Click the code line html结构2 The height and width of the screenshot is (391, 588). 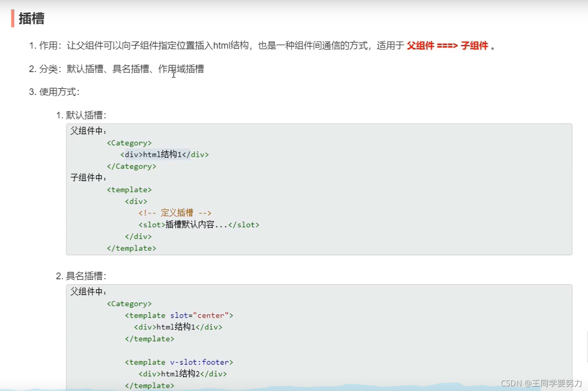pyautogui.click(x=183, y=374)
